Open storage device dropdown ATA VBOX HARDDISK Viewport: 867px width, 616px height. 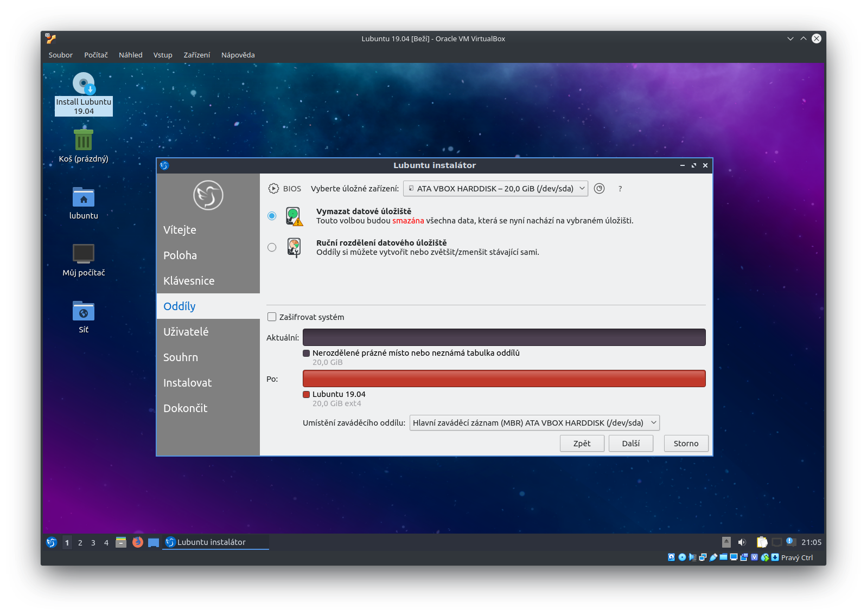pyautogui.click(x=495, y=188)
